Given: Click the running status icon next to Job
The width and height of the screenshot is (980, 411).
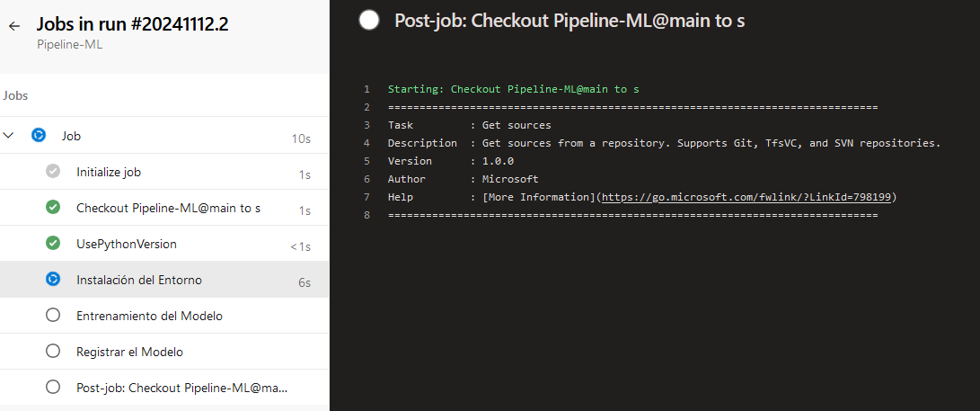Looking at the screenshot, I should click(x=38, y=136).
